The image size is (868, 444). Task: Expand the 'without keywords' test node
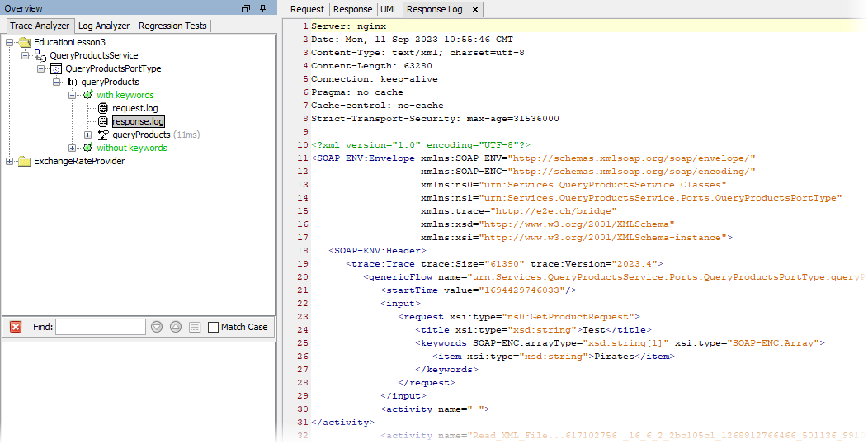(x=73, y=148)
